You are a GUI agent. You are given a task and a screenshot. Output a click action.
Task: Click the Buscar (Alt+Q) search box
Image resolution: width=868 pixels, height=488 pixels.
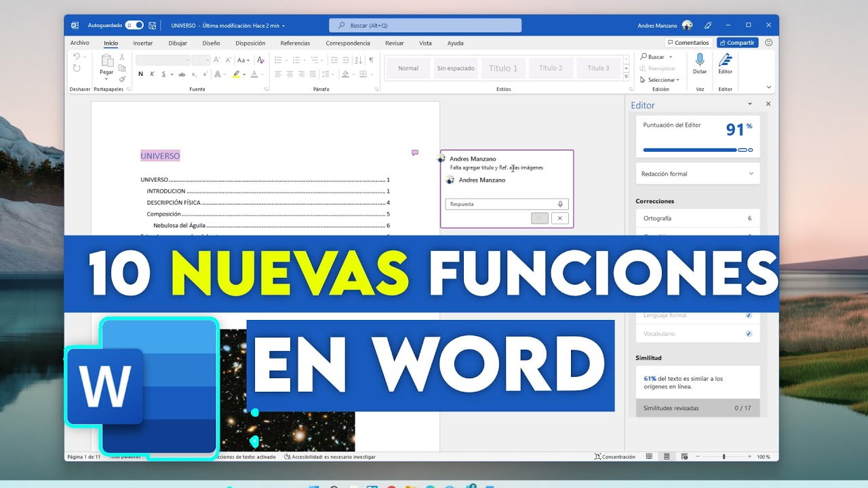point(425,25)
